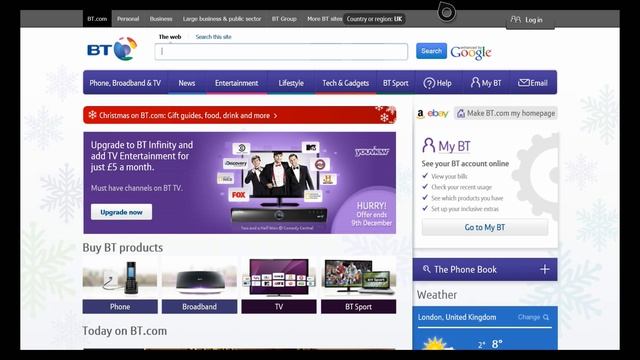
Task: Switch to BT.com top tab
Action: point(97,19)
